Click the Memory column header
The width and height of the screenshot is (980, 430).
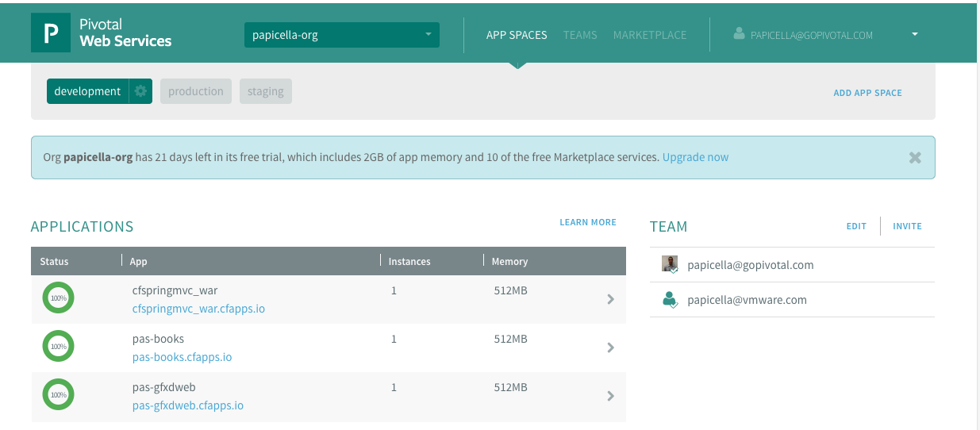pyautogui.click(x=509, y=261)
